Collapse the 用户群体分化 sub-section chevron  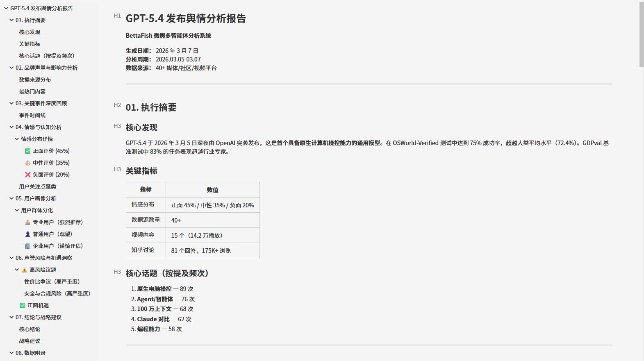[x=17, y=210]
